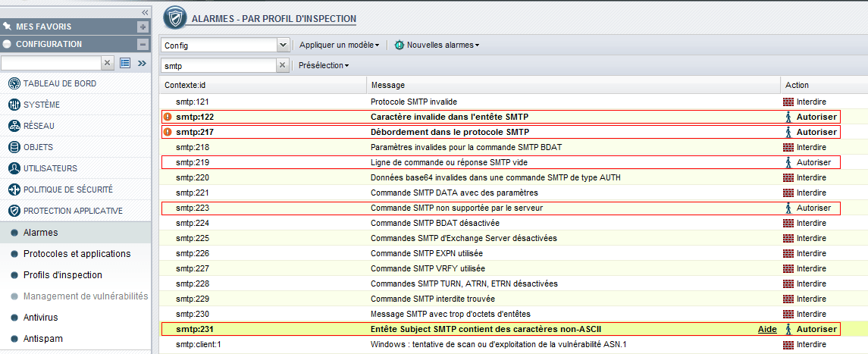868x354 pixels.
Task: Click the Politique de Sécurité icon
Action: point(14,190)
